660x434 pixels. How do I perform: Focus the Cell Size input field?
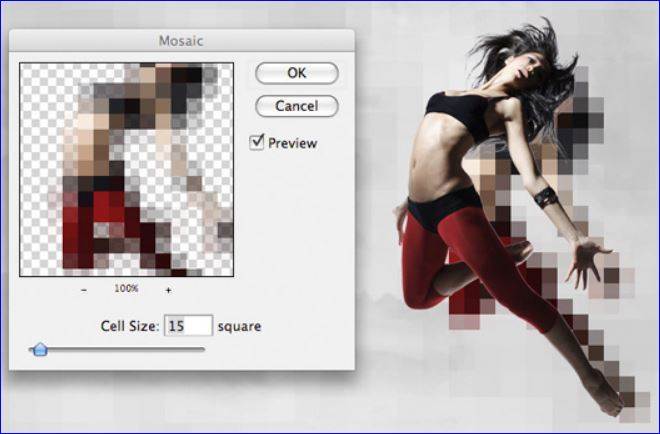click(189, 326)
